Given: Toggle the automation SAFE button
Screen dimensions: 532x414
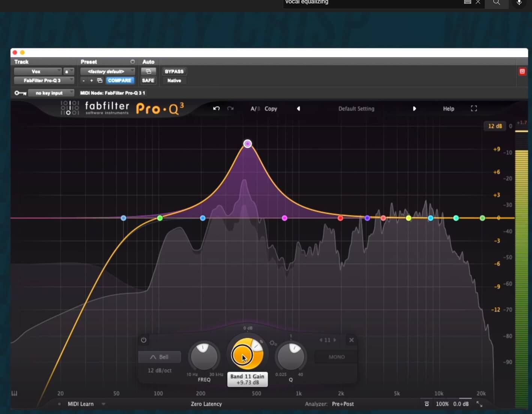Looking at the screenshot, I should coord(148,80).
